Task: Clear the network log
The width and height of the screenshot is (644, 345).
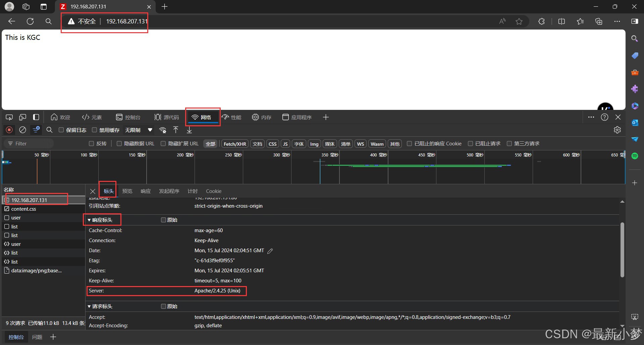Action: [22, 130]
